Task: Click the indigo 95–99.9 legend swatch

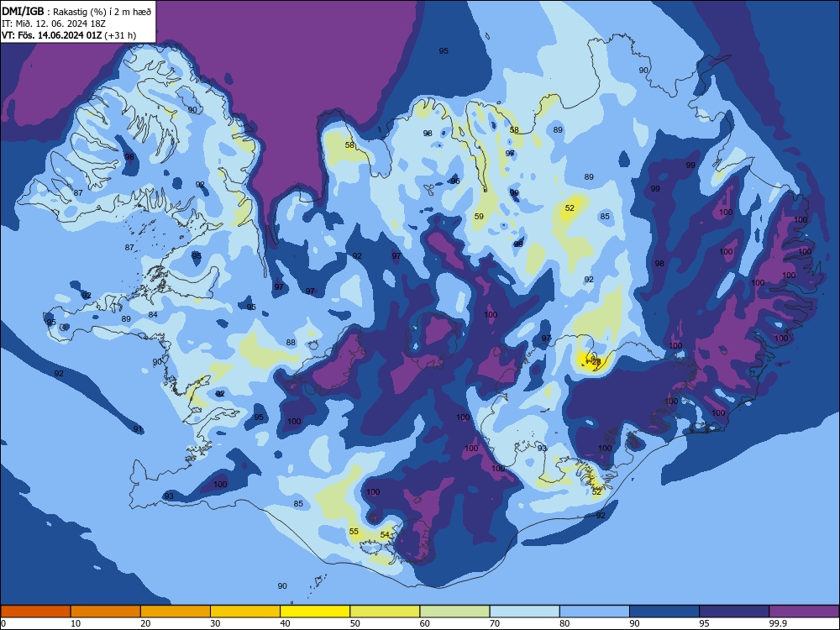Action: click(734, 612)
